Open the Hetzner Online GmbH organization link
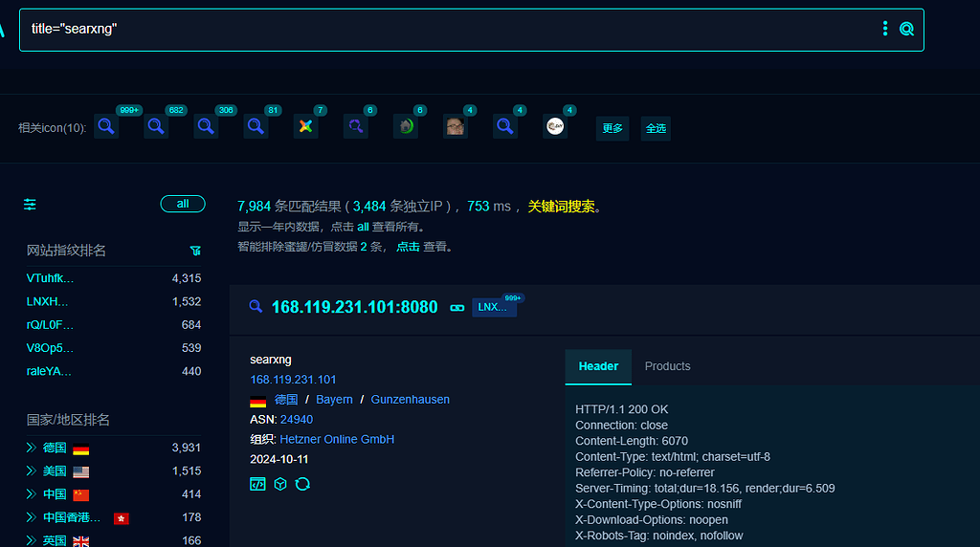Image resolution: width=980 pixels, height=547 pixels. [x=337, y=440]
